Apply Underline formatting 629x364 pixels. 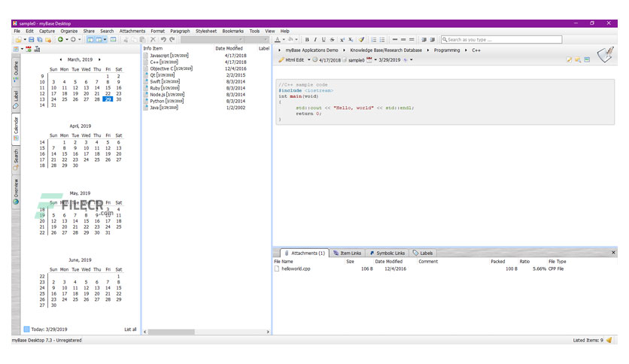[x=324, y=40]
